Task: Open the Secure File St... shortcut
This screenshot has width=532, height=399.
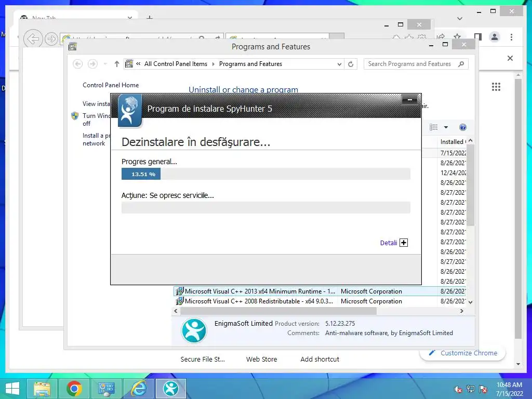Action: coord(203,359)
